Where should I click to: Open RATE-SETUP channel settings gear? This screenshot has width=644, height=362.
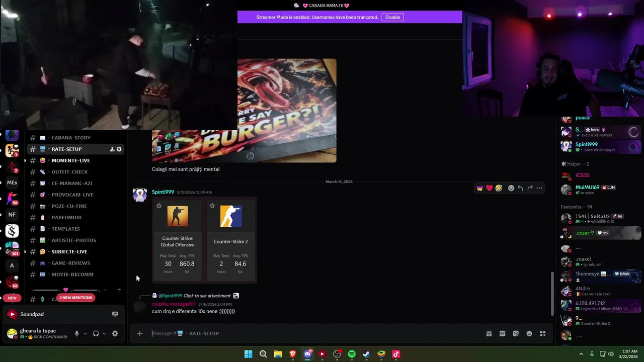[x=119, y=149]
